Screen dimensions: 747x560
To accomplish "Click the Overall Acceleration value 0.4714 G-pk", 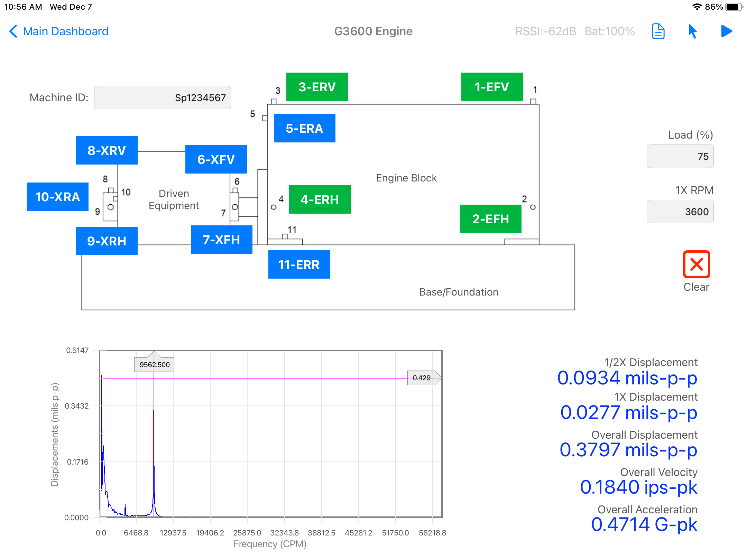I will 644,524.
